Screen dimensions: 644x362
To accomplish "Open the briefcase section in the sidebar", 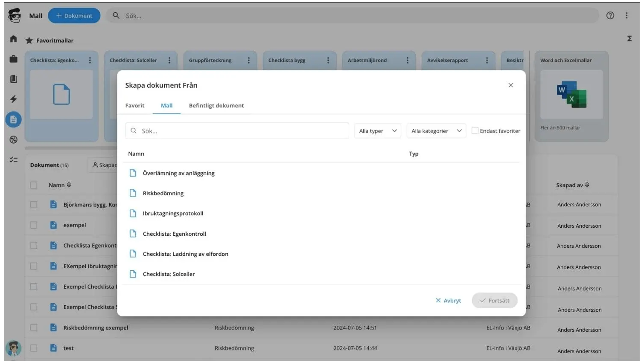I will coord(13,59).
